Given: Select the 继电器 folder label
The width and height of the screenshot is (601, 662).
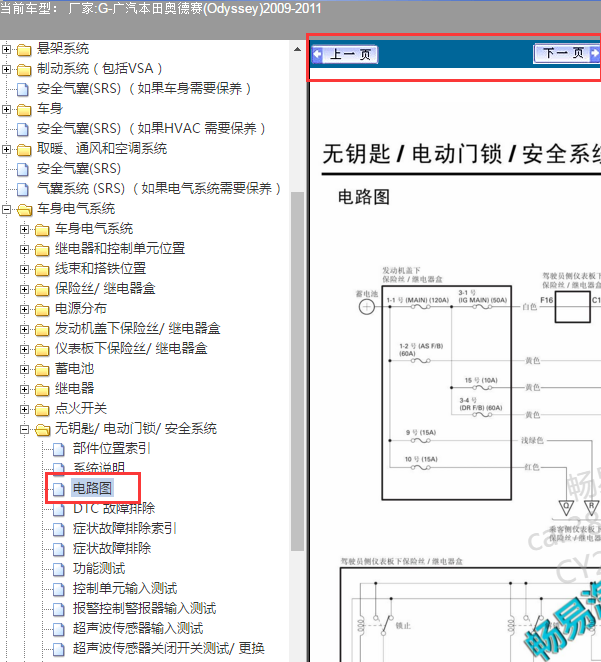Looking at the screenshot, I should pyautogui.click(x=74, y=388).
